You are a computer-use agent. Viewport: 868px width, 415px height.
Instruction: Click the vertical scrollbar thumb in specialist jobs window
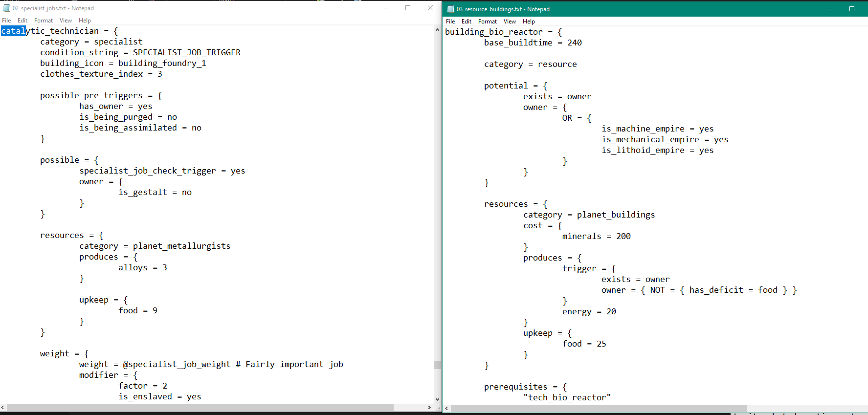pyautogui.click(x=437, y=365)
